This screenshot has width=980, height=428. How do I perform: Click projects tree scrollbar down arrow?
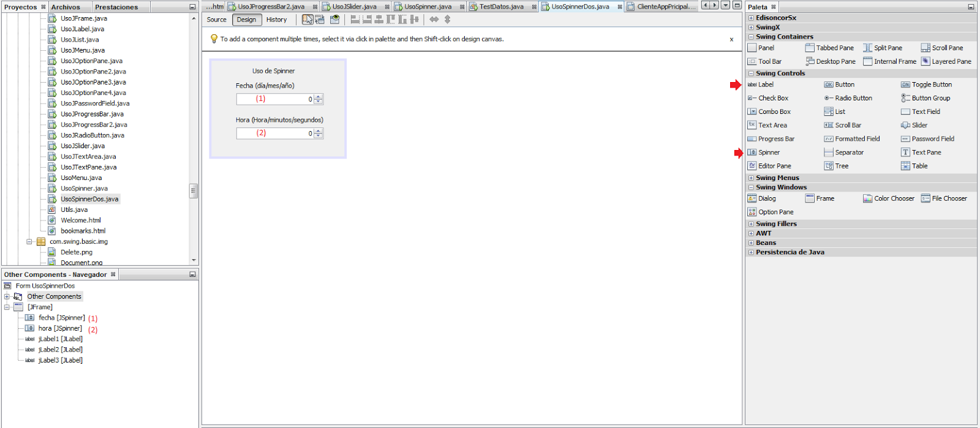pyautogui.click(x=194, y=260)
